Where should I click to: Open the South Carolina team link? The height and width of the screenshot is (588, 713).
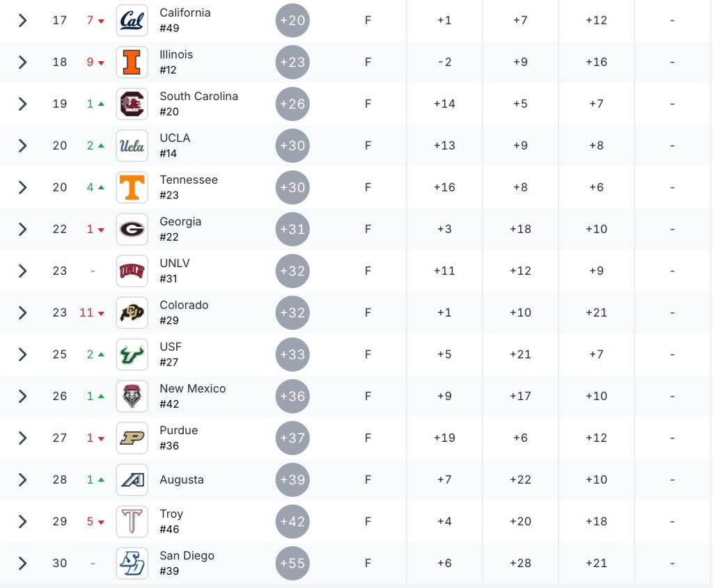click(198, 96)
